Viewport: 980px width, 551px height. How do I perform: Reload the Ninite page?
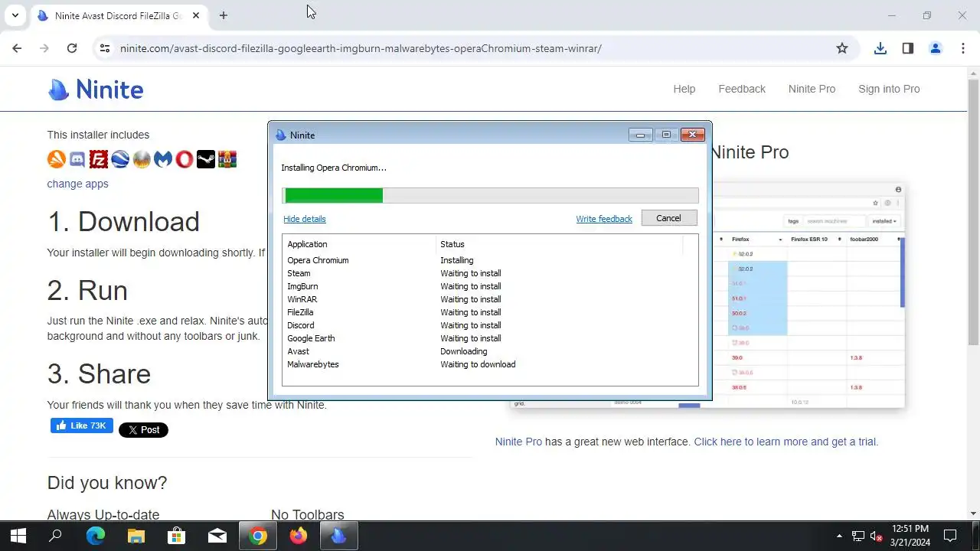(x=72, y=48)
